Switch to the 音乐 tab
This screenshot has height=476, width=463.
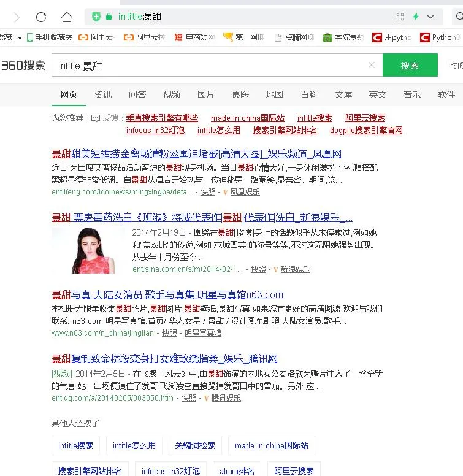point(412,94)
